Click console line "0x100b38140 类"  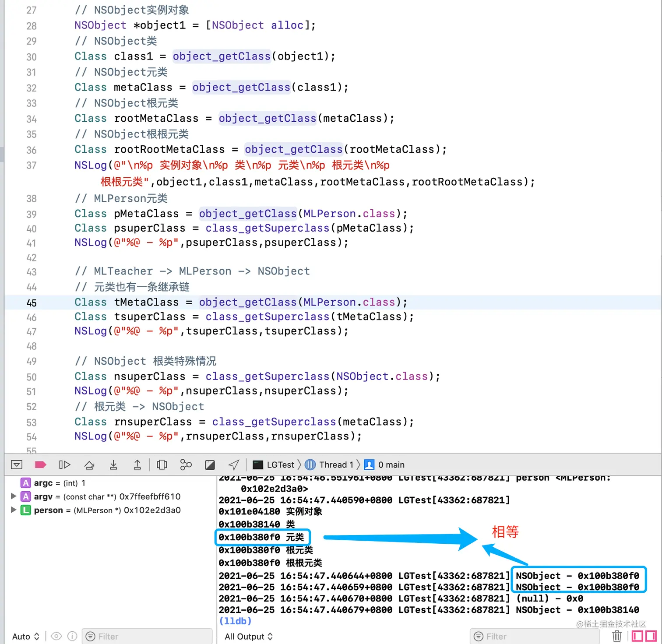pyautogui.click(x=257, y=524)
